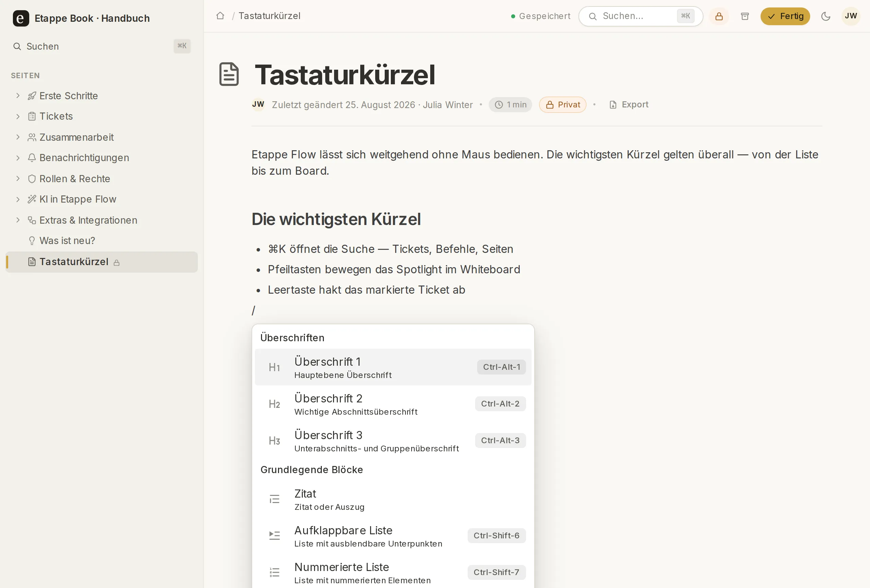This screenshot has height=588, width=870.
Task: Go to home via breadcrumb house icon
Action: pos(220,16)
